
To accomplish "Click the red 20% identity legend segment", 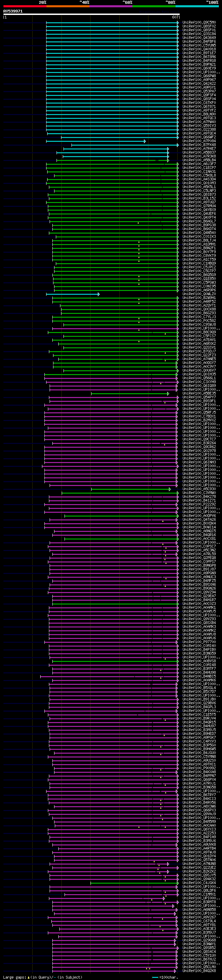I will coord(25,6).
